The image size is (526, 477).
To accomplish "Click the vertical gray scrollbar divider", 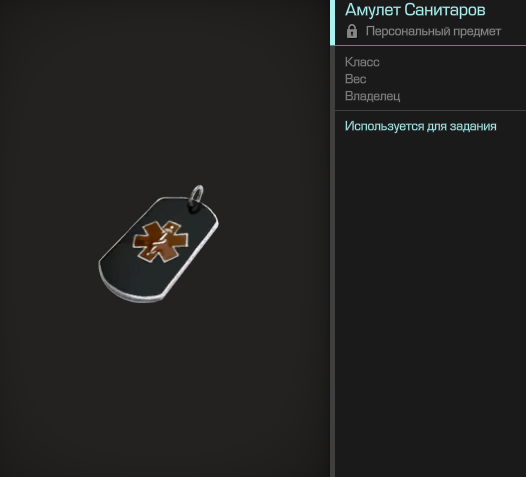I will (x=332, y=261).
